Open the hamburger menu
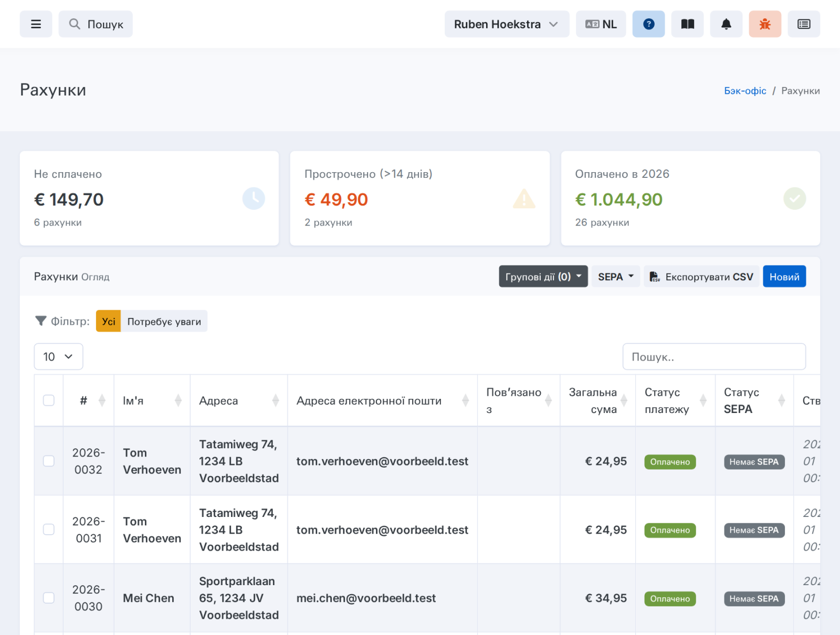 (x=36, y=24)
